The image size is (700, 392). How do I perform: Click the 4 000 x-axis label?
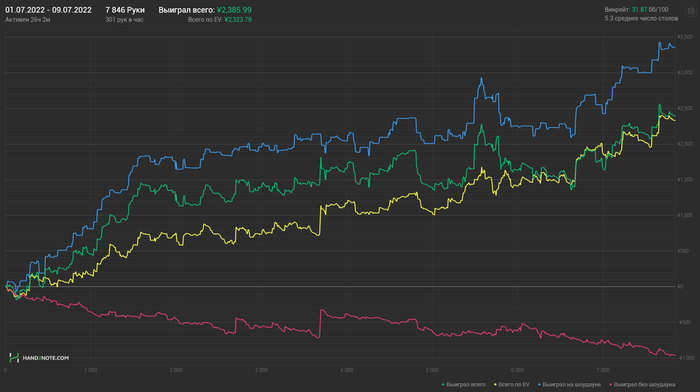(x=346, y=370)
